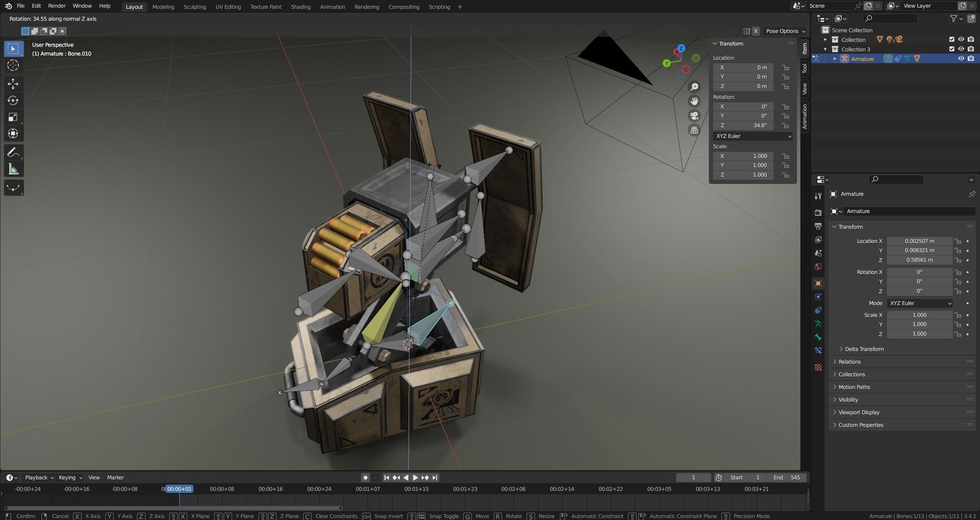The height and width of the screenshot is (520, 980).
Task: Hide Collection using its eye icon
Action: click(961, 39)
